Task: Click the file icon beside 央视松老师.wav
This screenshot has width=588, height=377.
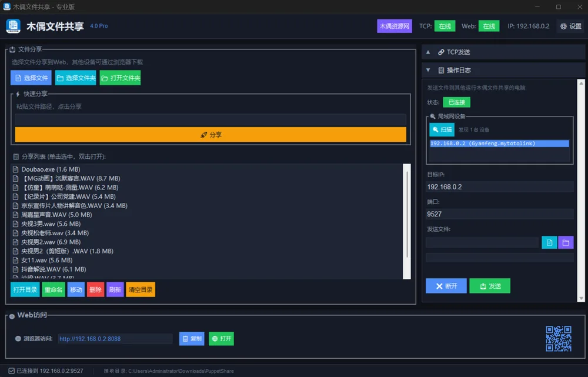Action: pyautogui.click(x=16, y=233)
